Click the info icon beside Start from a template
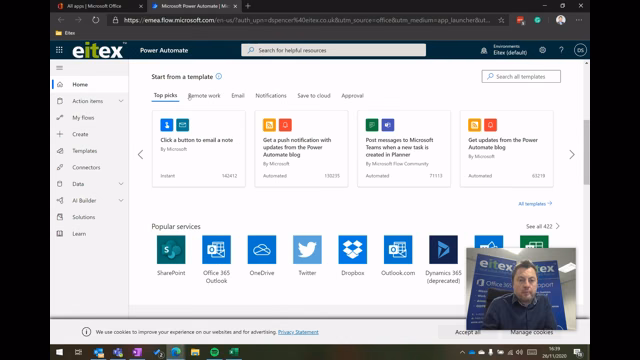This screenshot has height=360, width=640. (219, 76)
